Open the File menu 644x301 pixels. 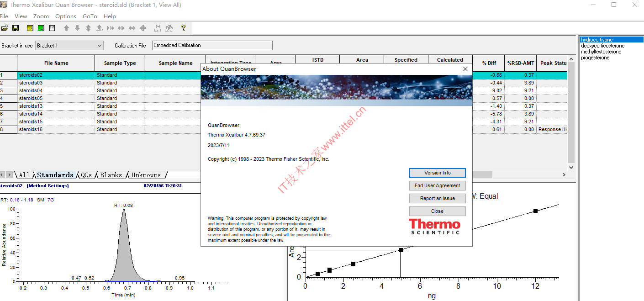[x=4, y=16]
